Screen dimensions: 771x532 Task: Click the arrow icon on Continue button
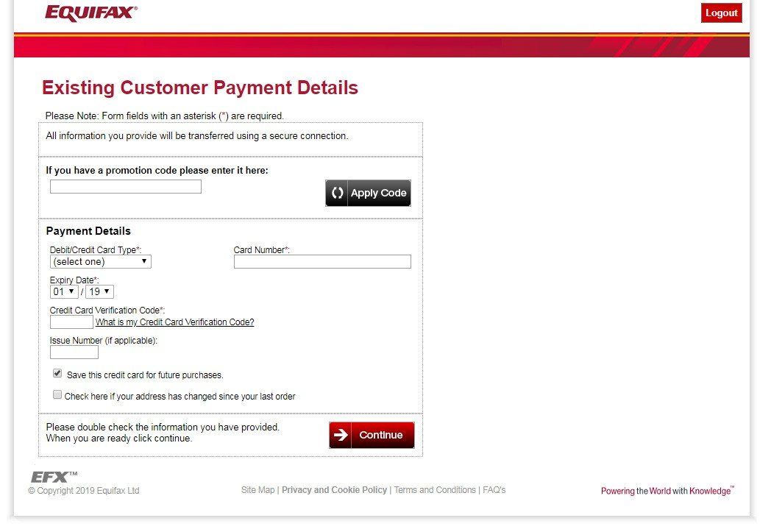(341, 435)
